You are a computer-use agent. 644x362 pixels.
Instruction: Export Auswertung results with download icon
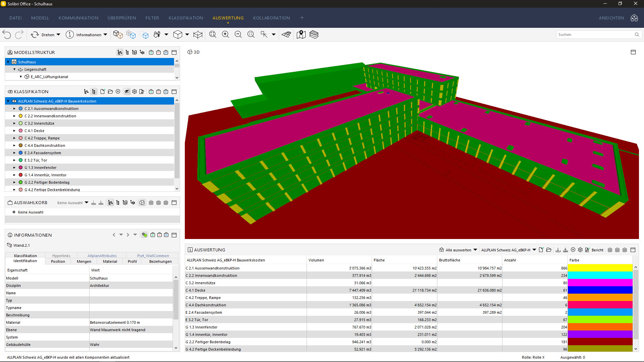point(558,250)
